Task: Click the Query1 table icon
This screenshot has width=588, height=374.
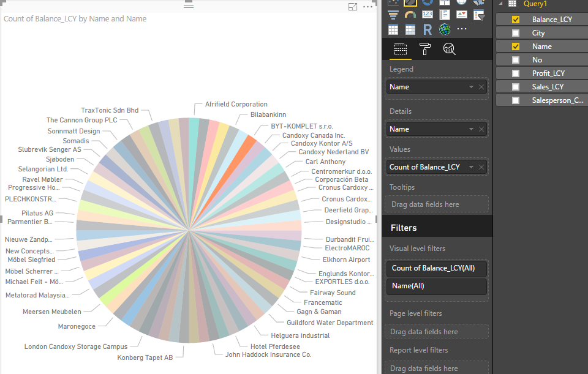Action: coord(512,4)
